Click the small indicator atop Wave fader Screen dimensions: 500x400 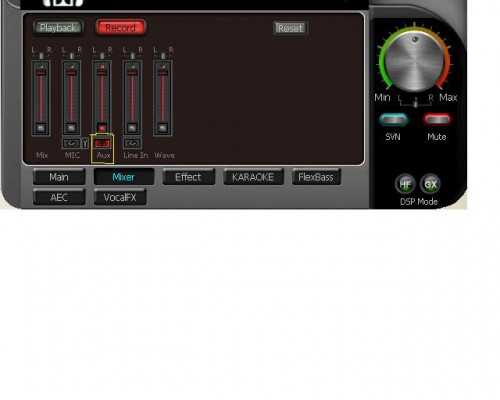163,66
